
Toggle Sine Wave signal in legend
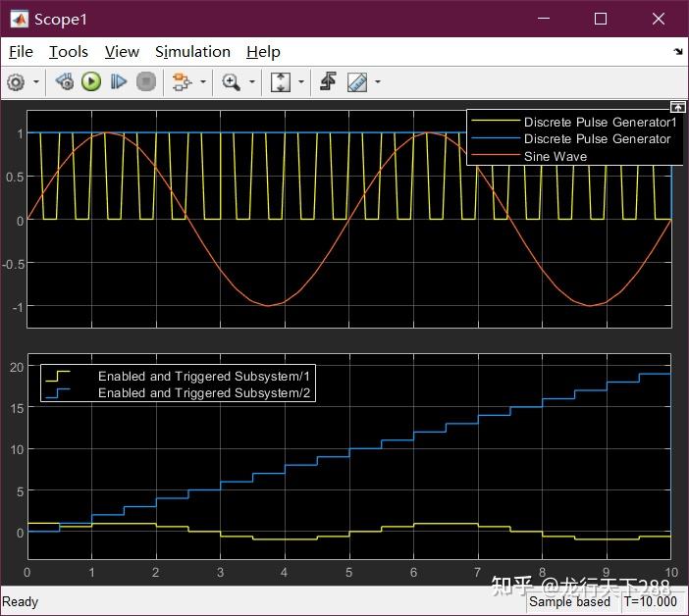pyautogui.click(x=555, y=156)
